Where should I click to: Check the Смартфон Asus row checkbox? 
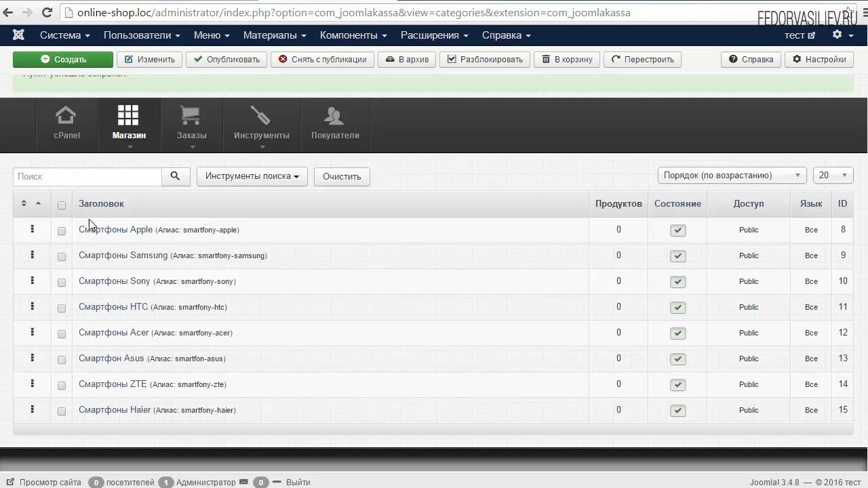(x=62, y=360)
